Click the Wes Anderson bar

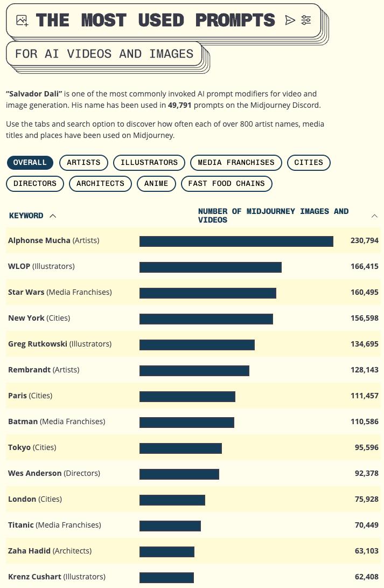tap(179, 474)
